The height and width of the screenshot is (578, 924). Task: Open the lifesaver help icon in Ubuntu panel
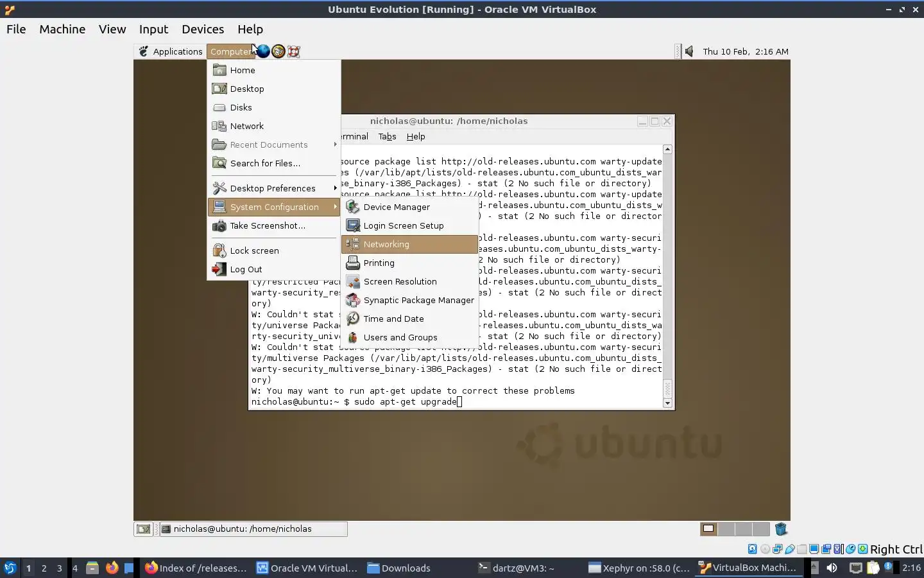pos(294,51)
